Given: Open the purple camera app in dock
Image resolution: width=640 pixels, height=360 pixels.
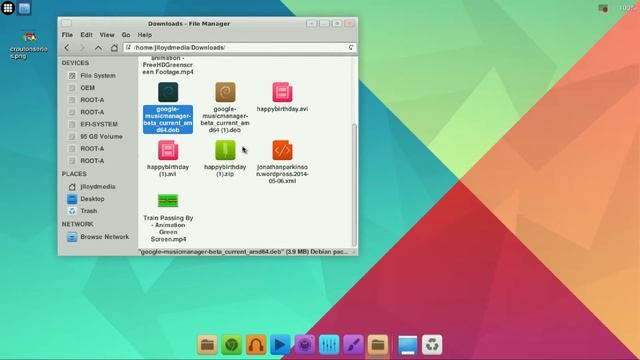Looking at the screenshot, I should click(x=304, y=345).
